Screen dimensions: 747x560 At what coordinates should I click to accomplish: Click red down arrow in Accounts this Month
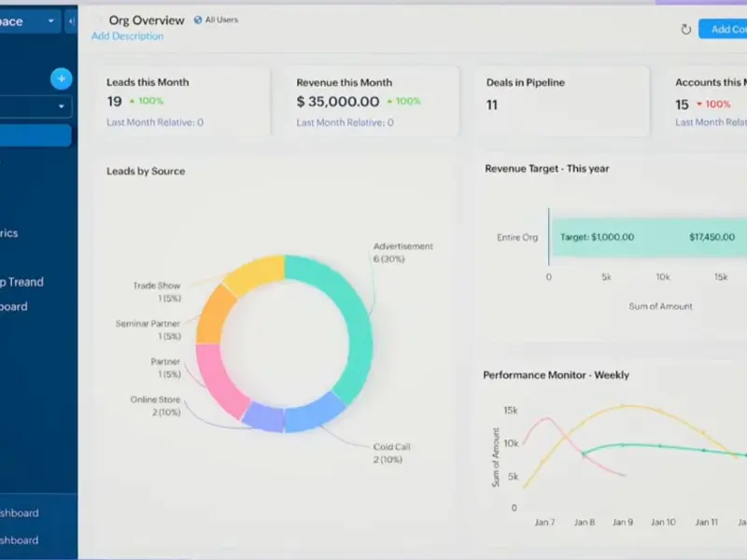click(x=698, y=105)
